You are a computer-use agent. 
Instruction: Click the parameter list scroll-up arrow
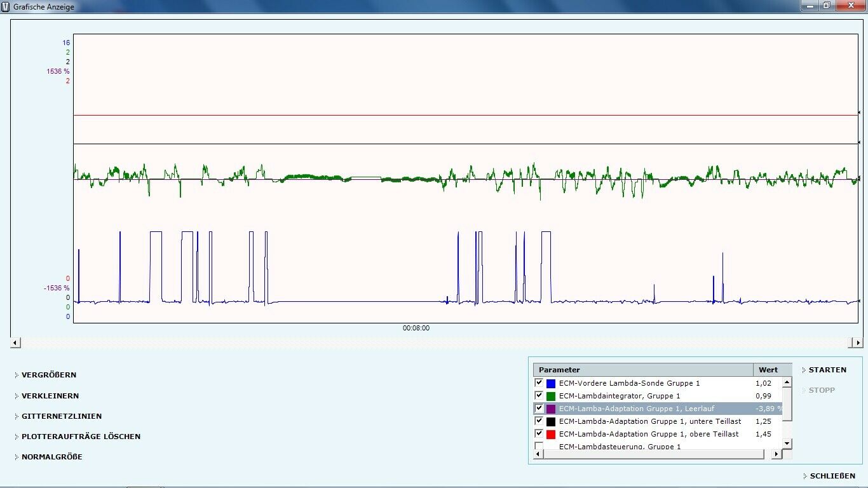click(787, 383)
